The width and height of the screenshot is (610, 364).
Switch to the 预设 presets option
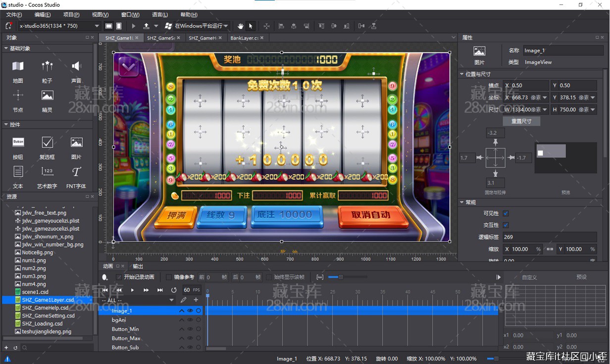[x=581, y=277]
